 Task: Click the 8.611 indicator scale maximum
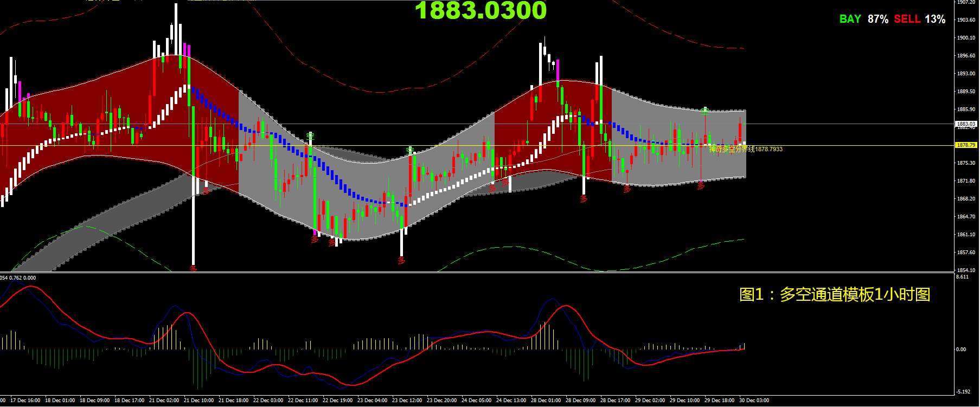(963, 277)
